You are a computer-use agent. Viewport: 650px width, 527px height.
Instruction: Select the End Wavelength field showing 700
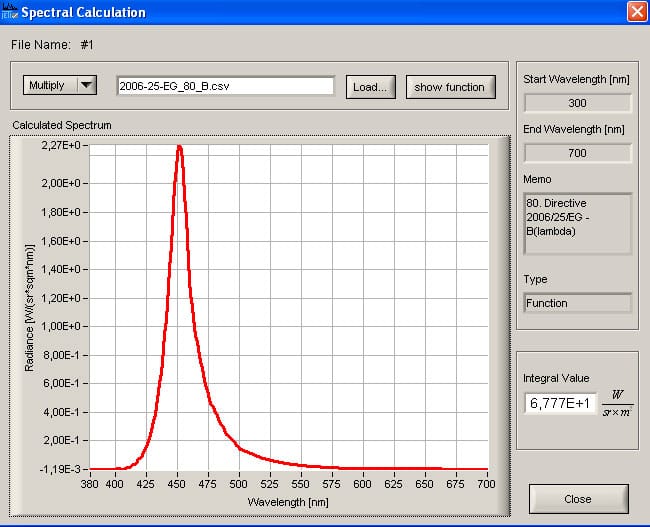click(577, 153)
